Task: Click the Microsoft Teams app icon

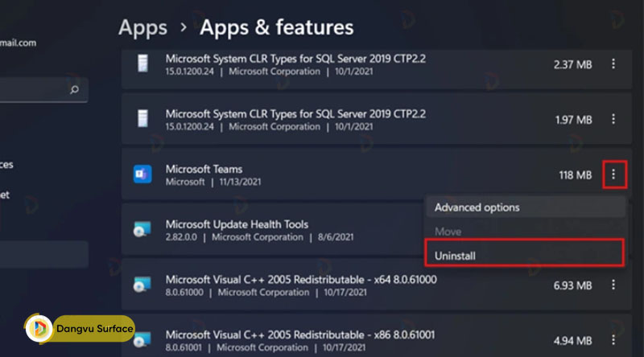Action: coord(142,174)
